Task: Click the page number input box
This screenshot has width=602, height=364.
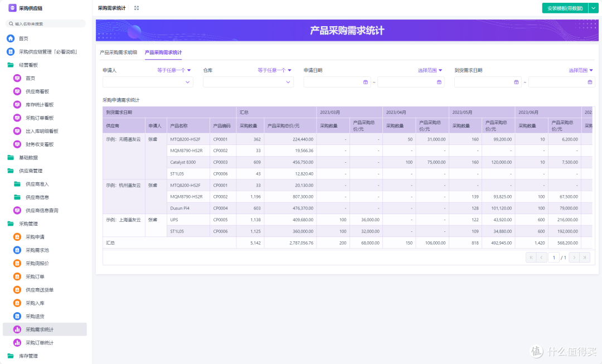Action: coord(554,258)
